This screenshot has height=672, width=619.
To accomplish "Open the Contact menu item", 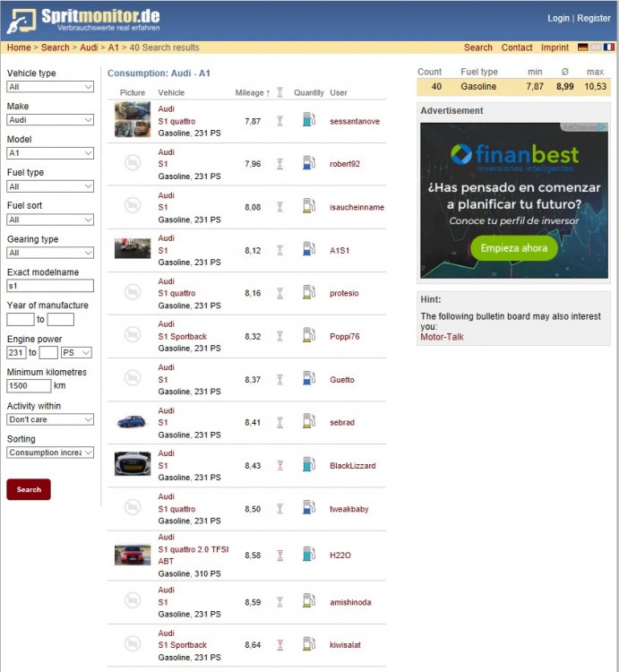I will 517,47.
